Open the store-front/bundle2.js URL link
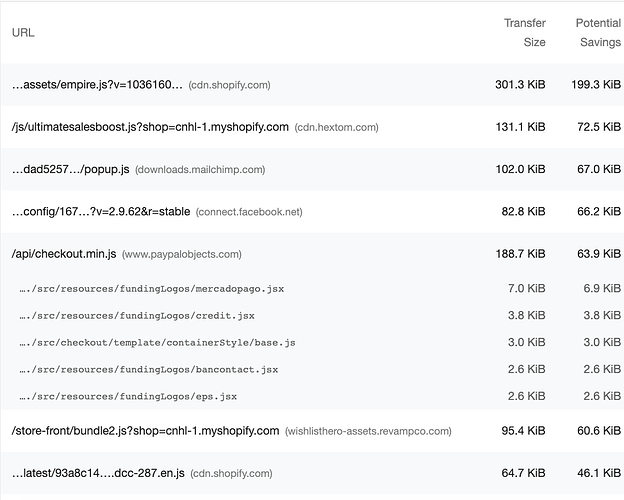Screen dimensions: 624x500 tap(146, 431)
